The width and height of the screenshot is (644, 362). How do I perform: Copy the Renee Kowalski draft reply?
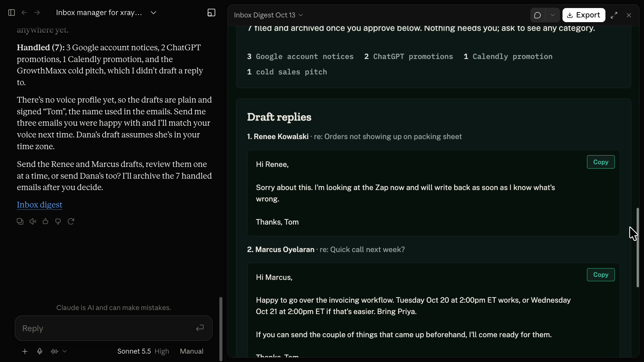600,162
